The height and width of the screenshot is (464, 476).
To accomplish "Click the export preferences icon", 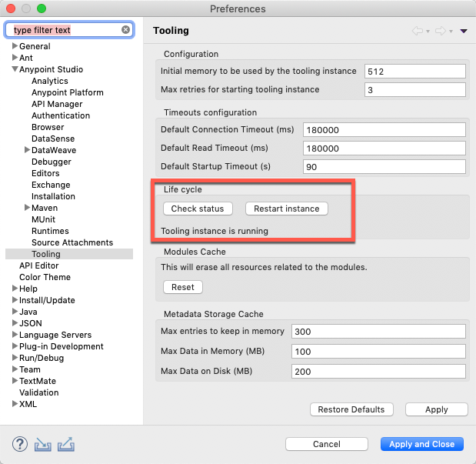I will pos(65,444).
